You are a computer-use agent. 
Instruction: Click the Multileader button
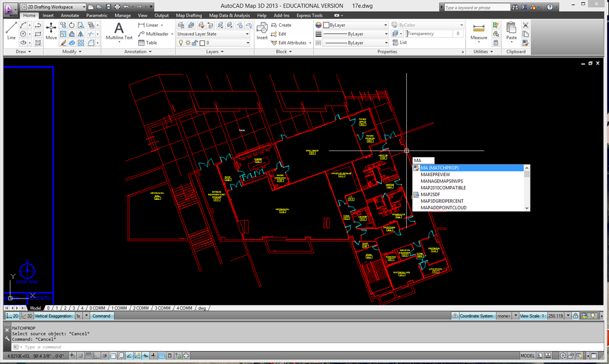(155, 34)
